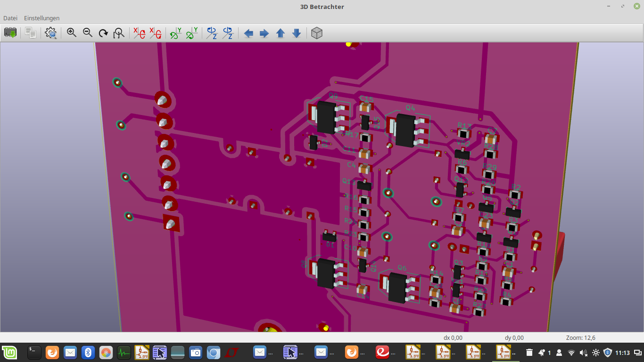Rotate Z counterclockwise using the second blue Z icon
Viewport: 644px width, 362px height.
point(228,33)
